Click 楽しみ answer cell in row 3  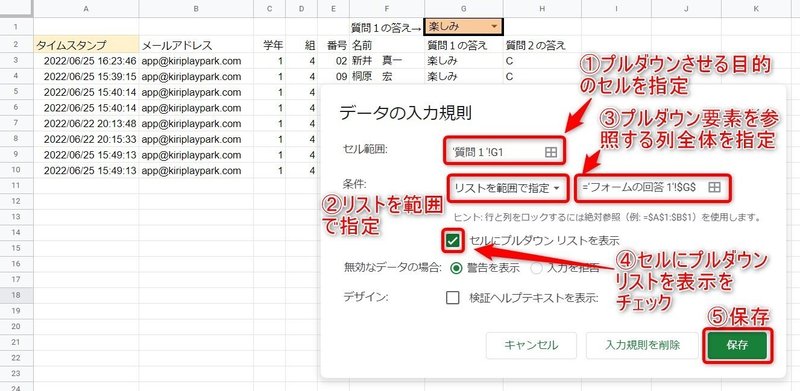(463, 61)
